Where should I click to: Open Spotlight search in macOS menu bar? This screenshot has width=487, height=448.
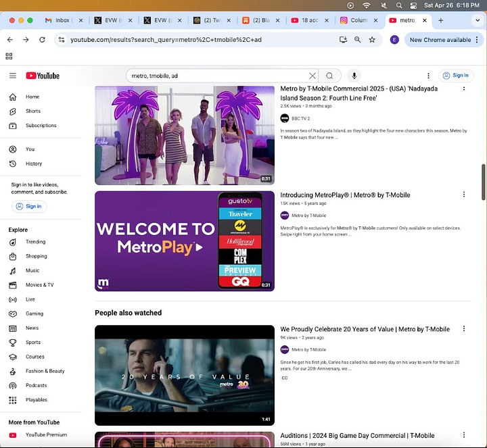399,5
